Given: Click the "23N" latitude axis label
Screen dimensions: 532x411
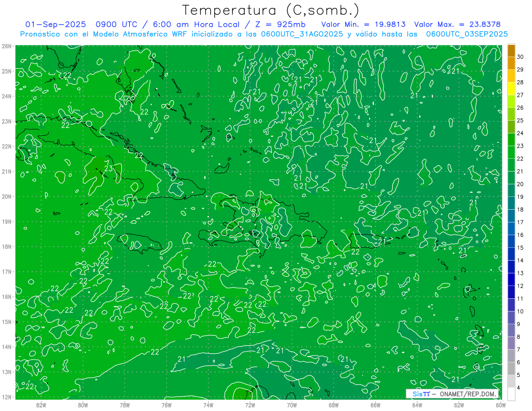Looking at the screenshot, I should click(7, 121).
